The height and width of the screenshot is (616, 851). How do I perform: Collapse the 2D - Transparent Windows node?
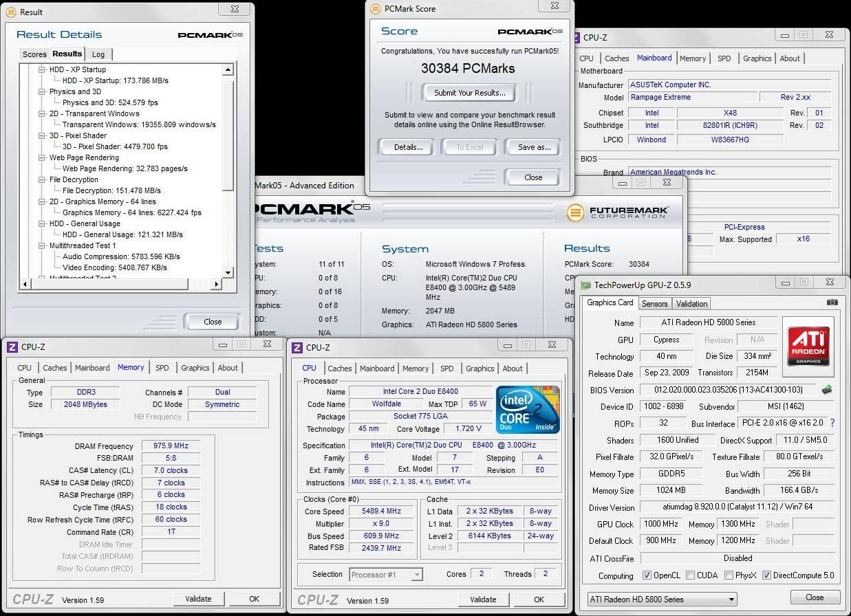pos(42,113)
